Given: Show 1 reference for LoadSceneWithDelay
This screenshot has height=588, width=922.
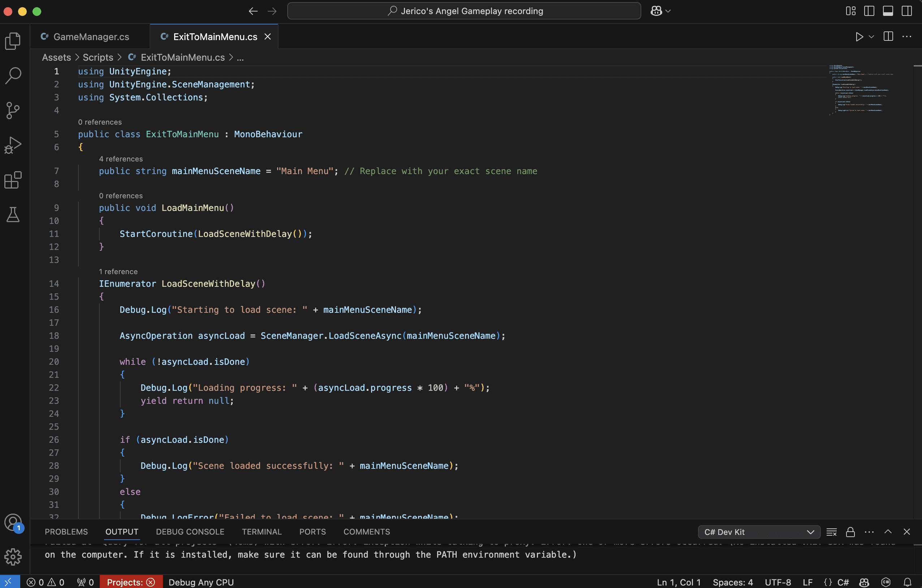Looking at the screenshot, I should pos(118,271).
